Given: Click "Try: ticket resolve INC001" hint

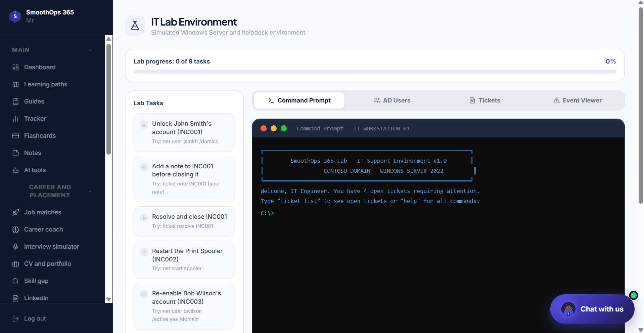Looking at the screenshot, I should (x=183, y=226).
